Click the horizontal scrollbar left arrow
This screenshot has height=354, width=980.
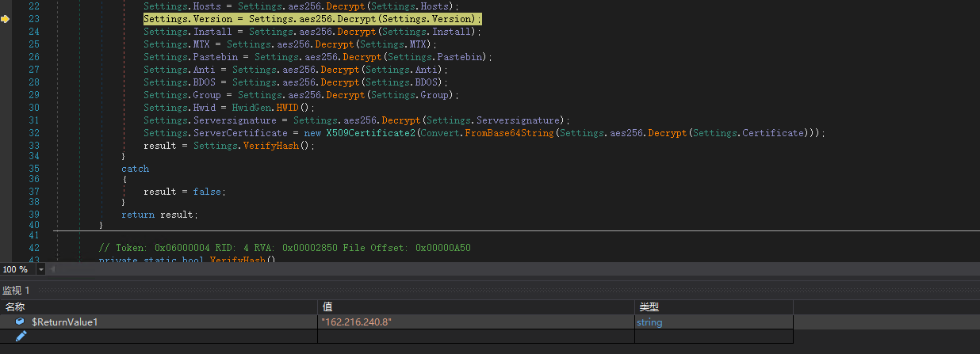(x=53, y=269)
